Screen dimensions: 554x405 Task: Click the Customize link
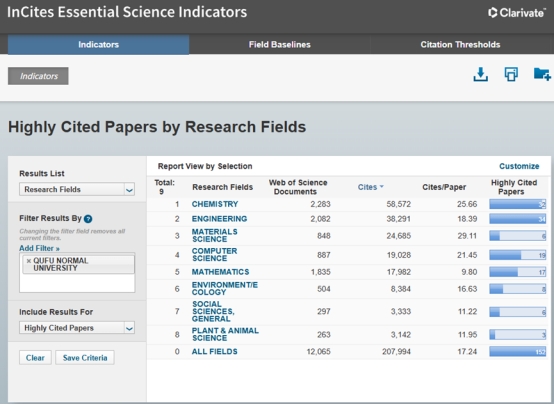pos(519,166)
